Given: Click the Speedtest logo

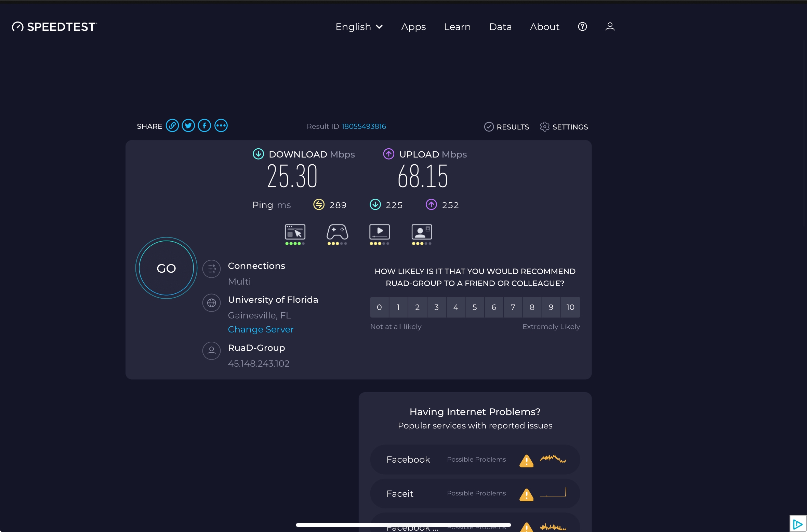Looking at the screenshot, I should pos(54,27).
